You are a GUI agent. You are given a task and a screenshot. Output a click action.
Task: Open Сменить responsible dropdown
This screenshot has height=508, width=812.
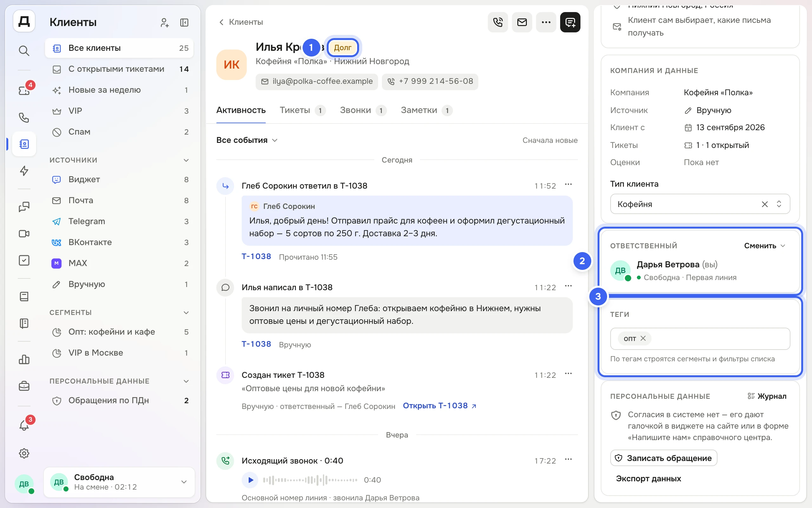pyautogui.click(x=765, y=246)
